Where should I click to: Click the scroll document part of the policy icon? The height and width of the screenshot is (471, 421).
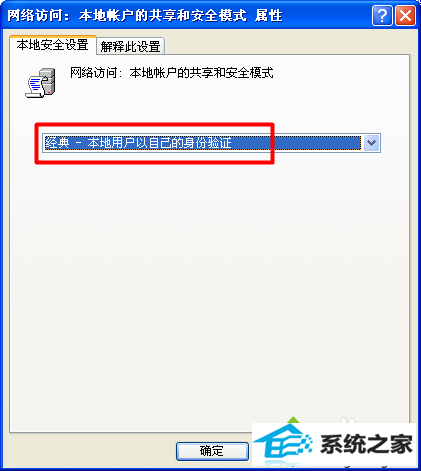tap(35, 87)
